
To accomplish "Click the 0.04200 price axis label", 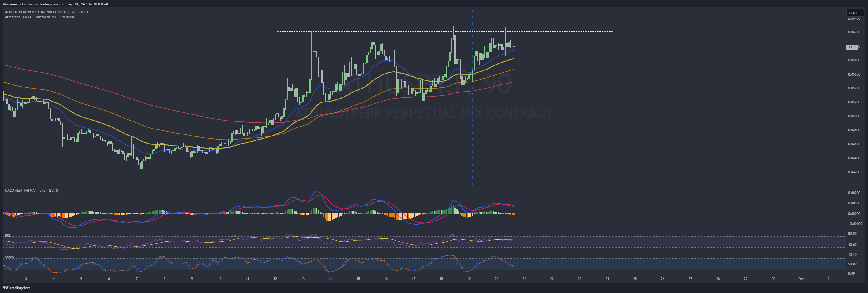I will tap(854, 172).
